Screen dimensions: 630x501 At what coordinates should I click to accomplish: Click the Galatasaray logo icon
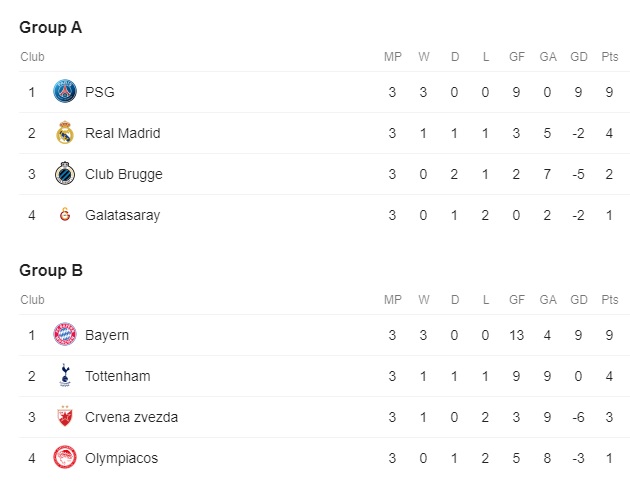coord(65,215)
